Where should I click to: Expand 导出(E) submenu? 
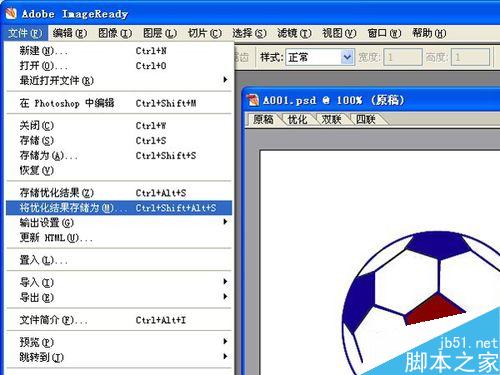[x=119, y=297]
